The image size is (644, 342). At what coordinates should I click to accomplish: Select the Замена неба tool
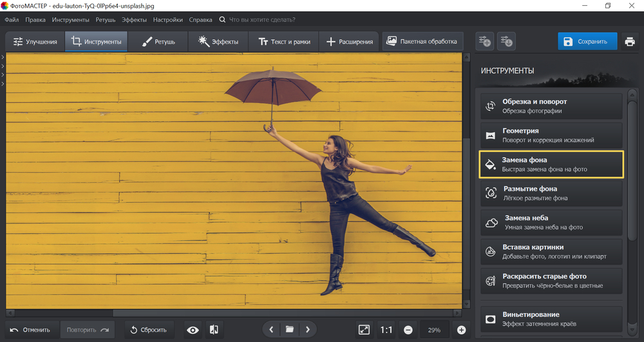[x=552, y=222]
